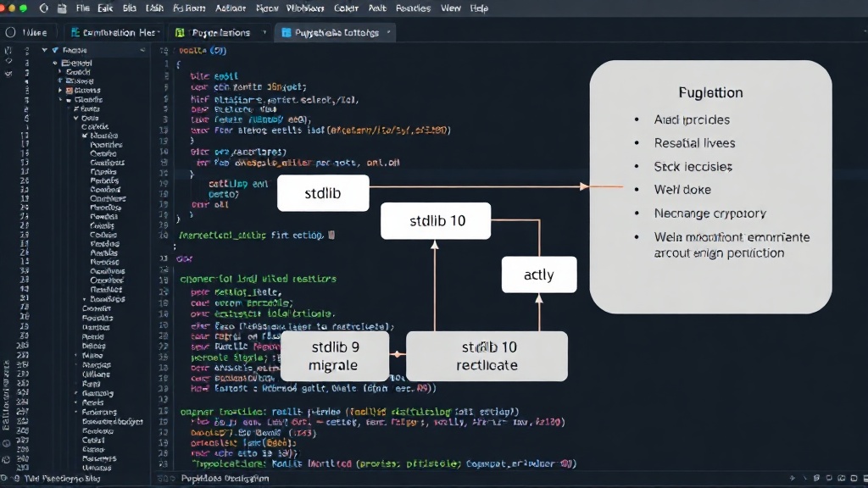This screenshot has height=488, width=868.
Task: Click the green file icon on Pugelations tab
Action: click(x=180, y=33)
